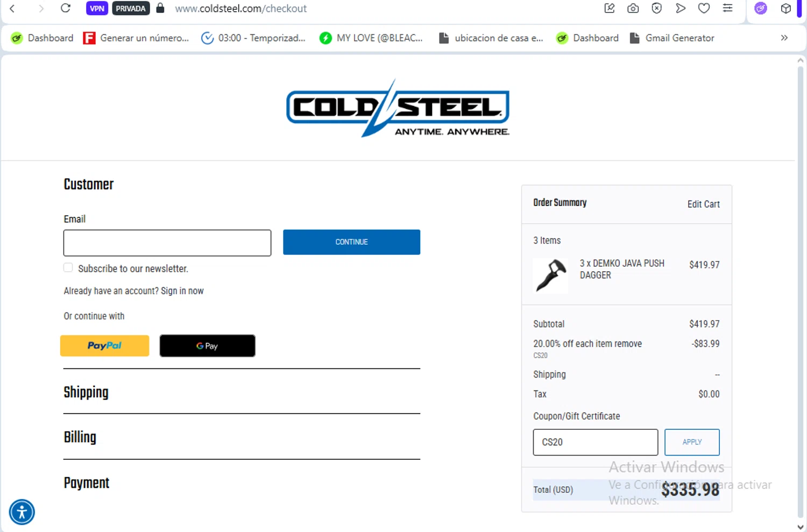Click the APPLY coupon button
807x532 pixels.
coord(692,442)
